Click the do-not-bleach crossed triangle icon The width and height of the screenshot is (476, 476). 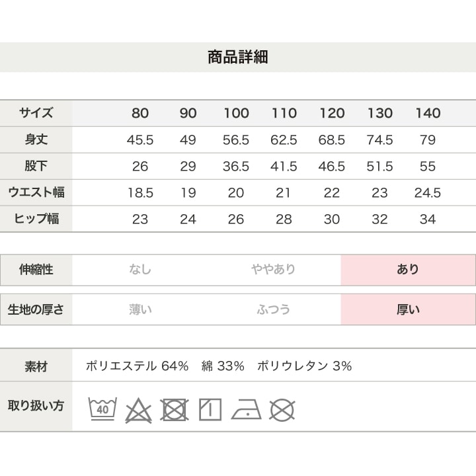click(x=138, y=411)
